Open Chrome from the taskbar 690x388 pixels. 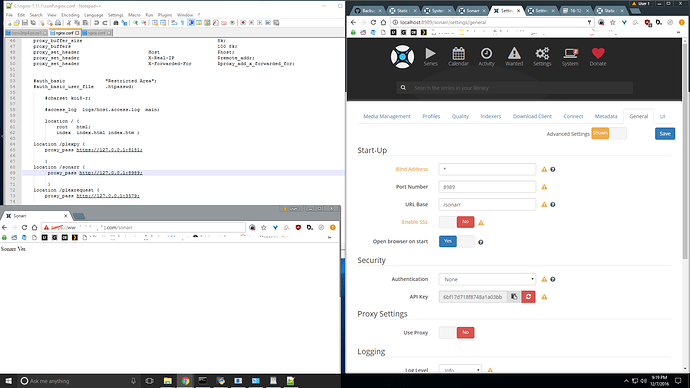185,381
